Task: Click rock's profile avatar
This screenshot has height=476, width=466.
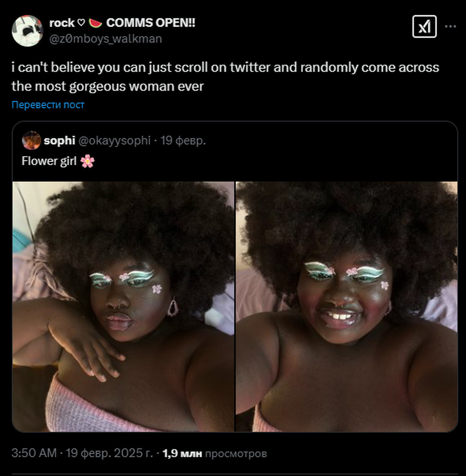Action: click(27, 31)
